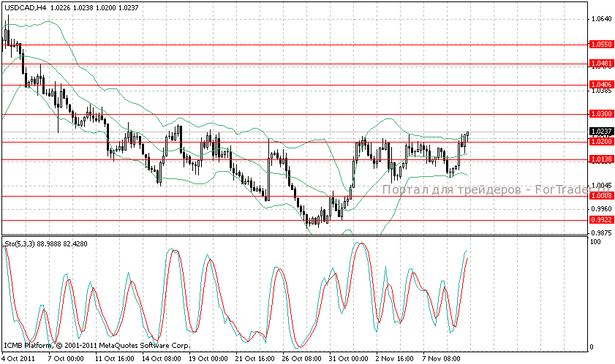Screen dimensions: 615x364
Task: Select the 31 Oct 00:00 time axis label
Action: 348,359
